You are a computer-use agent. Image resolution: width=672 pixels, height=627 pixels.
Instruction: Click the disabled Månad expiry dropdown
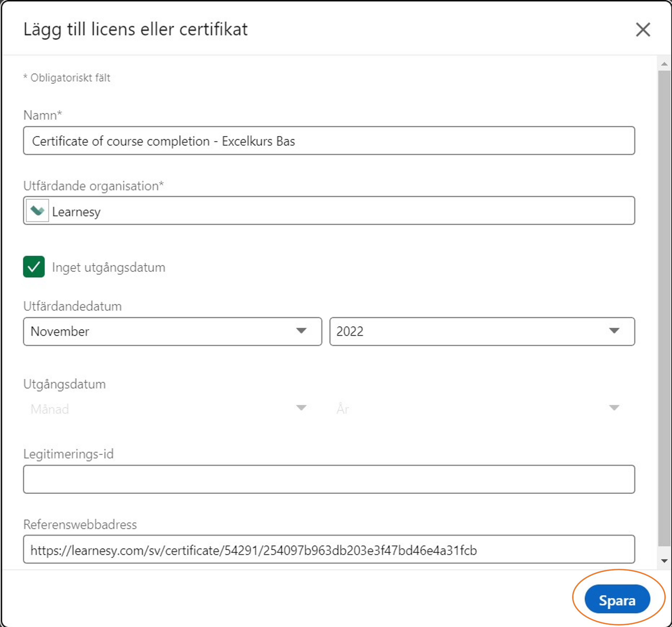169,409
